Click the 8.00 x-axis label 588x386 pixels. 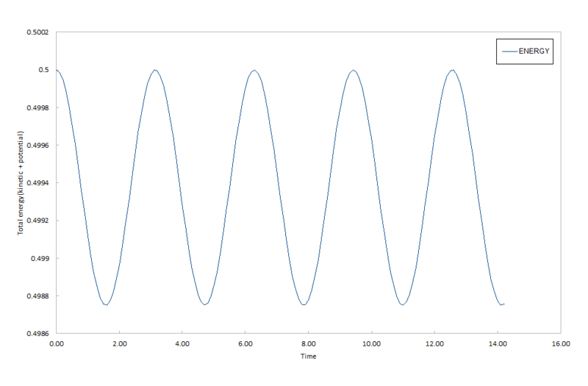[x=309, y=344]
